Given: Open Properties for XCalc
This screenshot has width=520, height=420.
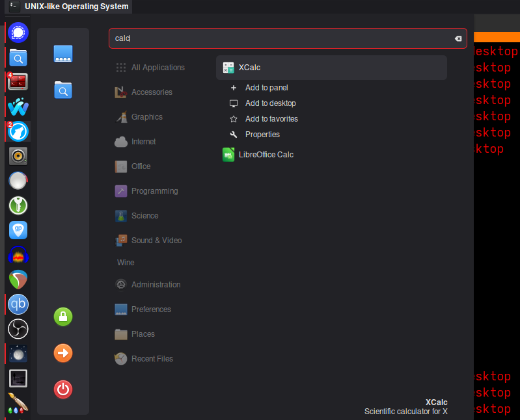Looking at the screenshot, I should (x=254, y=135).
